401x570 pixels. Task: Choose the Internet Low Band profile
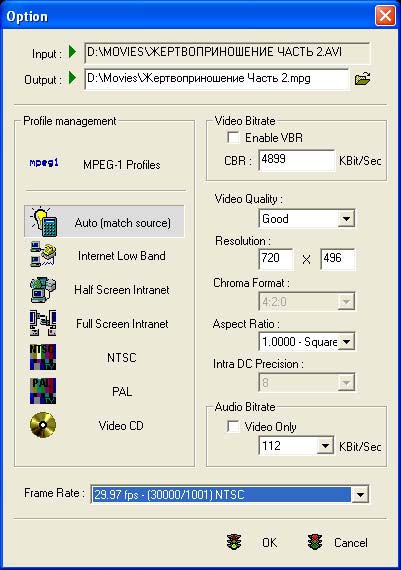point(122,256)
